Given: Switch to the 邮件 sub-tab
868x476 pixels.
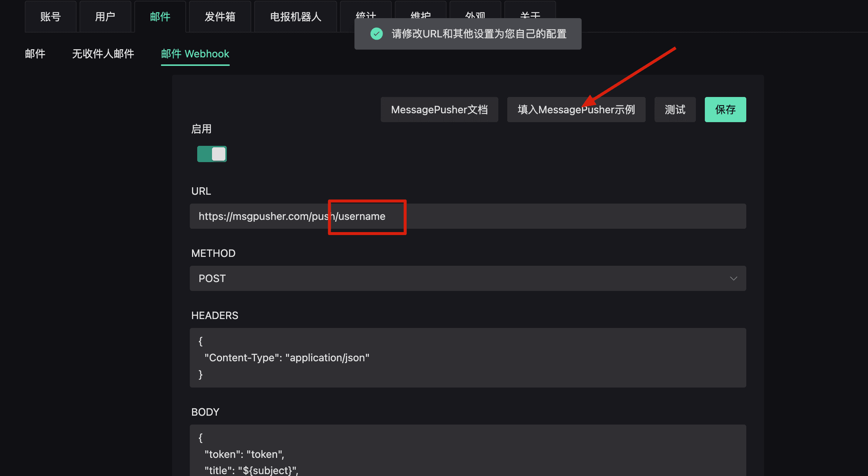Looking at the screenshot, I should click(35, 54).
